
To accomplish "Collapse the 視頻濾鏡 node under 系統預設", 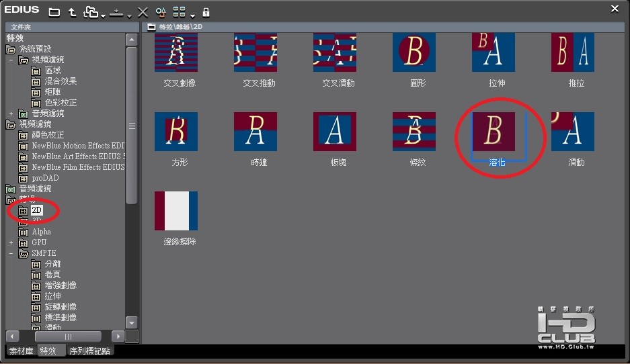I will point(11,60).
